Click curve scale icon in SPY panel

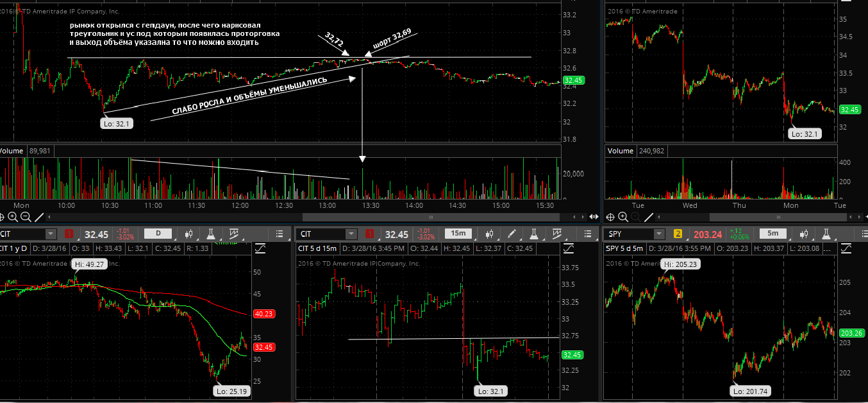click(846, 248)
